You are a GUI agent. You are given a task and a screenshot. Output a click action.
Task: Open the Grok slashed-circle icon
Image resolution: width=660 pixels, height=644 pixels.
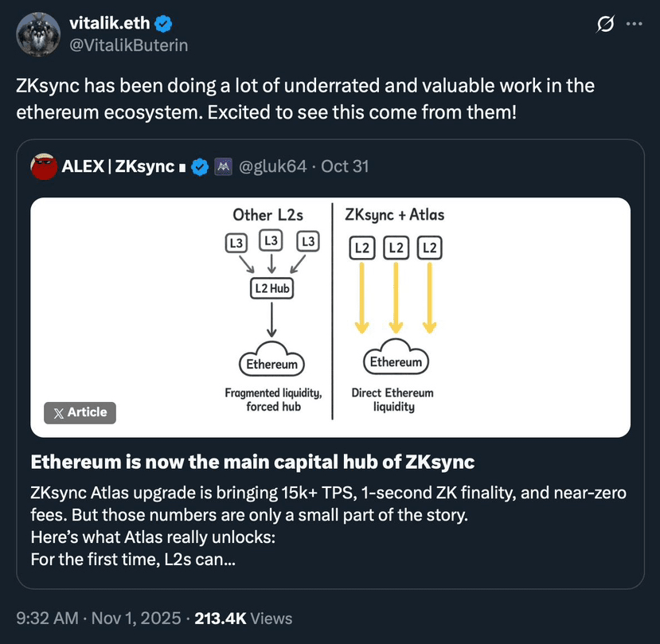[x=606, y=24]
